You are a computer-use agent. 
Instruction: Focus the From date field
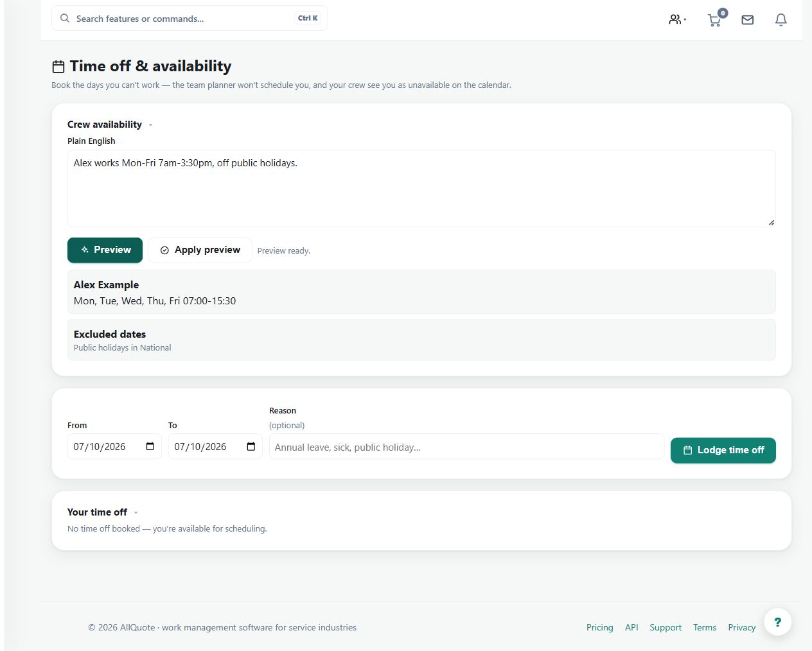click(114, 447)
